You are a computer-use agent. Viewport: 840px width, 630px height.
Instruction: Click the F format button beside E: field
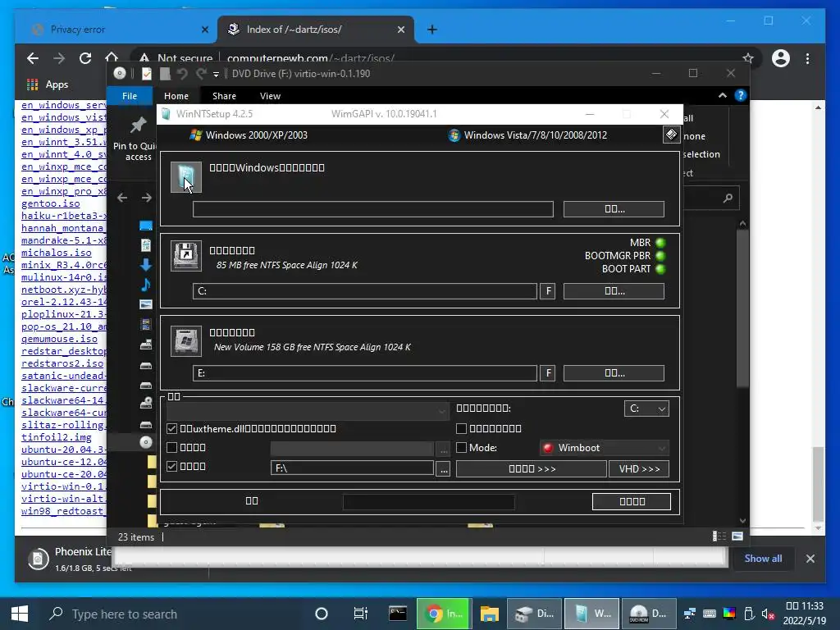547,373
